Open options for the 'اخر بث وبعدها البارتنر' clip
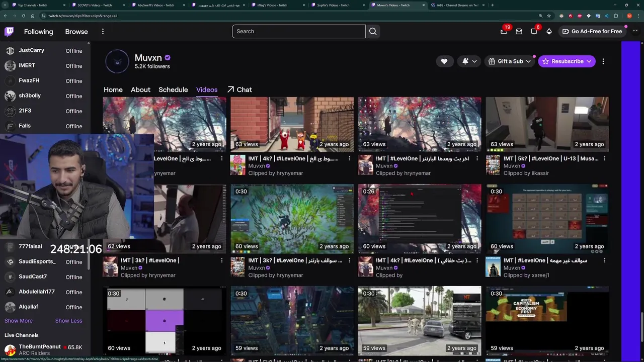Screen dimensions: 644x362 477,158
